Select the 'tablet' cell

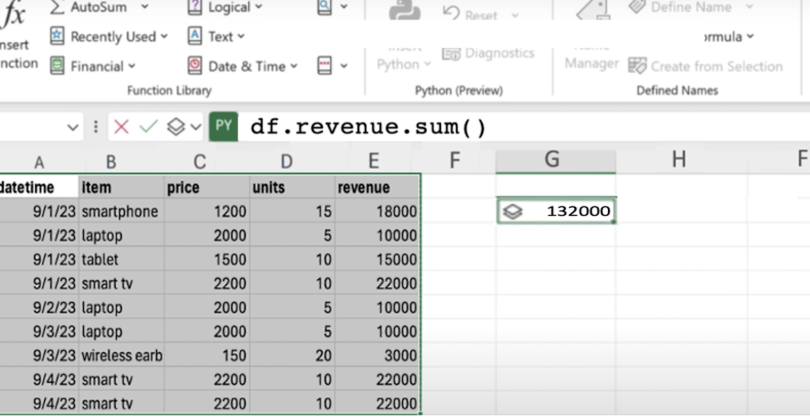(x=122, y=259)
